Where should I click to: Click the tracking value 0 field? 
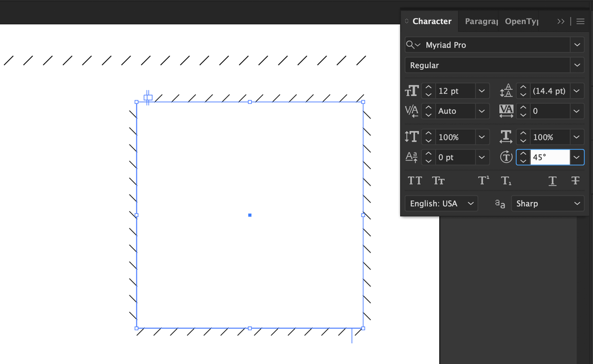click(x=550, y=111)
